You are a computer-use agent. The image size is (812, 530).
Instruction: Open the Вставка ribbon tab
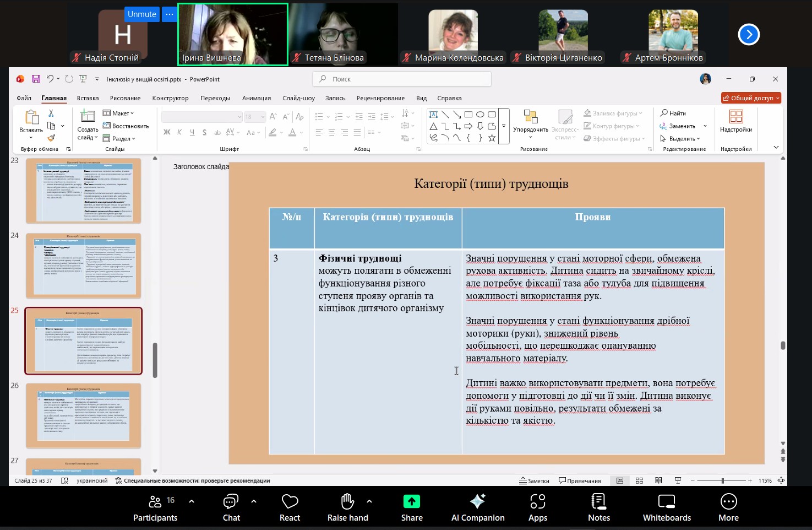[x=88, y=98]
